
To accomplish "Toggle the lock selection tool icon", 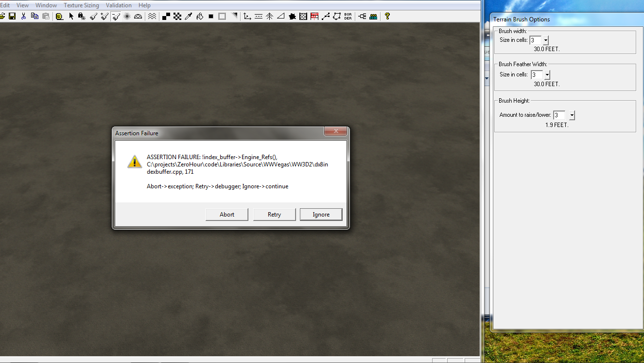I will [x=82, y=16].
